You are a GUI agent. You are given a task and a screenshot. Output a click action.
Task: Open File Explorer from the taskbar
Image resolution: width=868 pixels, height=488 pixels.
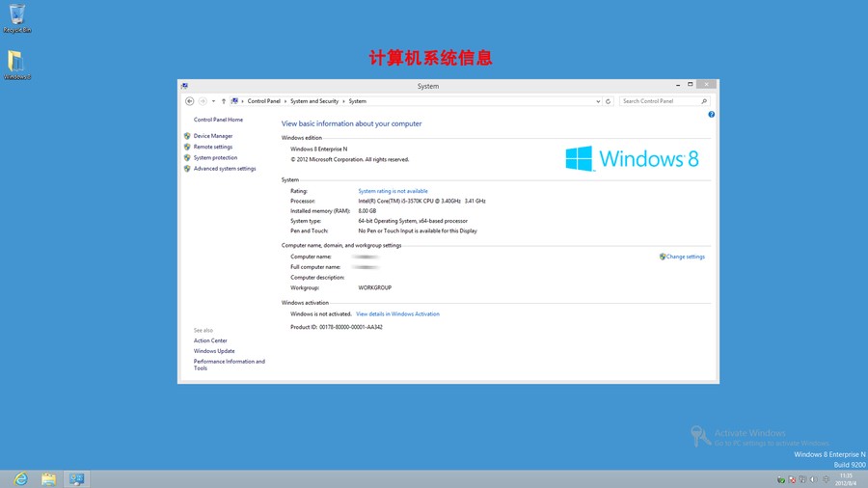pyautogui.click(x=48, y=479)
